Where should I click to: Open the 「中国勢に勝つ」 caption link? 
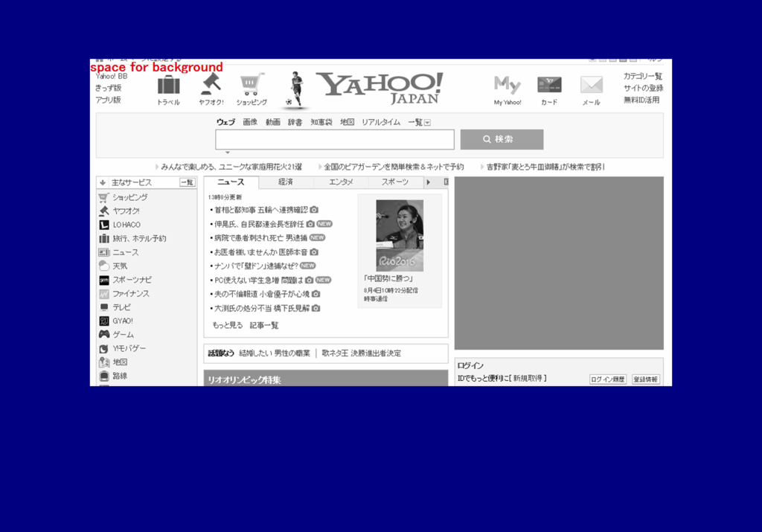pyautogui.click(x=388, y=279)
